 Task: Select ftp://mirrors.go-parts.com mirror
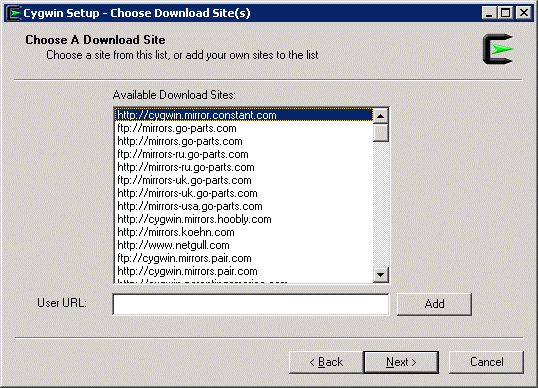244,128
